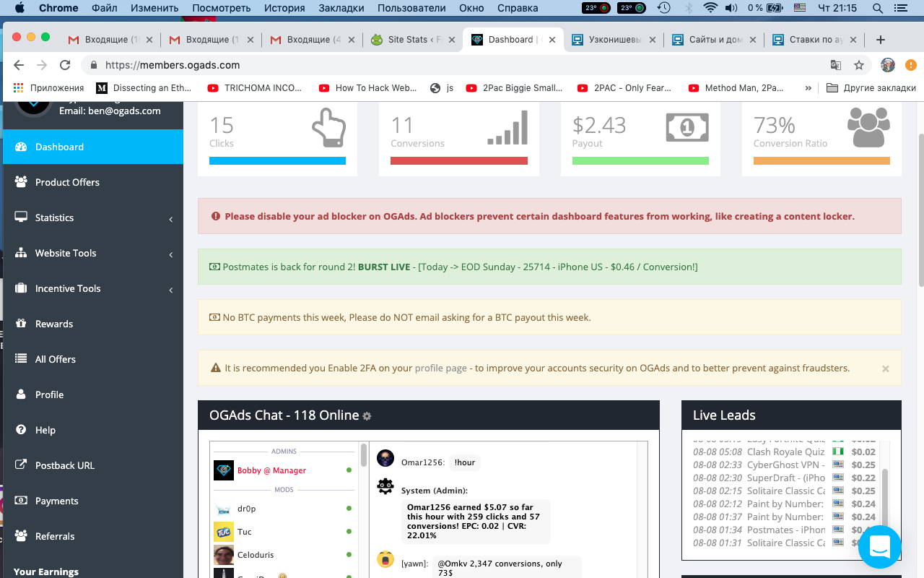Viewport: 924px width, 578px height.
Task: Switch to the first Gmail Входящие tab
Action: pyautogui.click(x=109, y=40)
